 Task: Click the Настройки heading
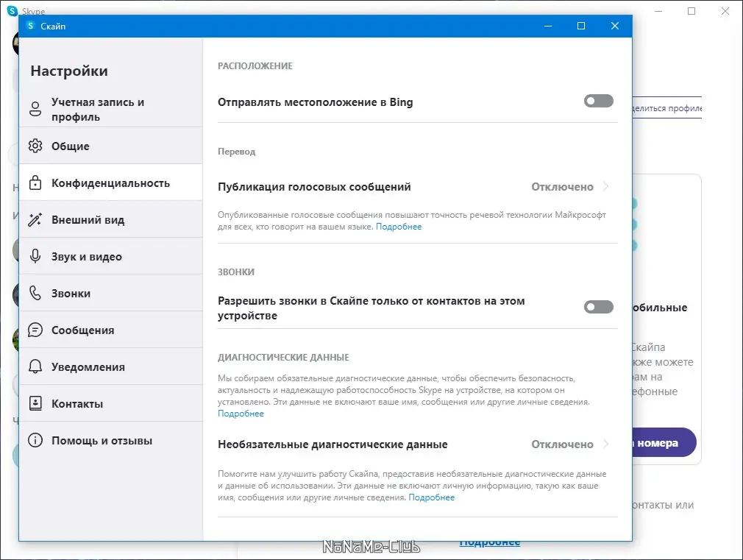click(69, 71)
